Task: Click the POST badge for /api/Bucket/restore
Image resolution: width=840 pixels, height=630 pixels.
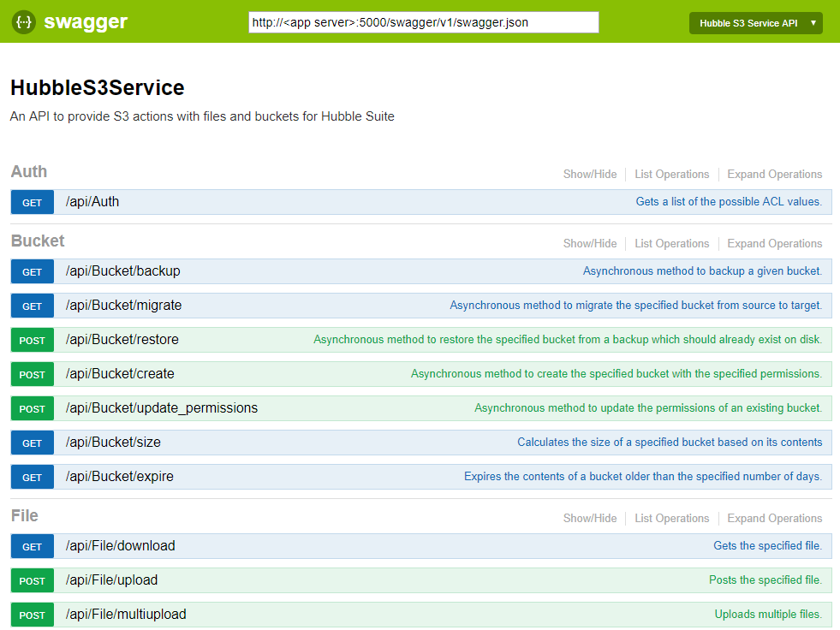Action: [x=33, y=341]
